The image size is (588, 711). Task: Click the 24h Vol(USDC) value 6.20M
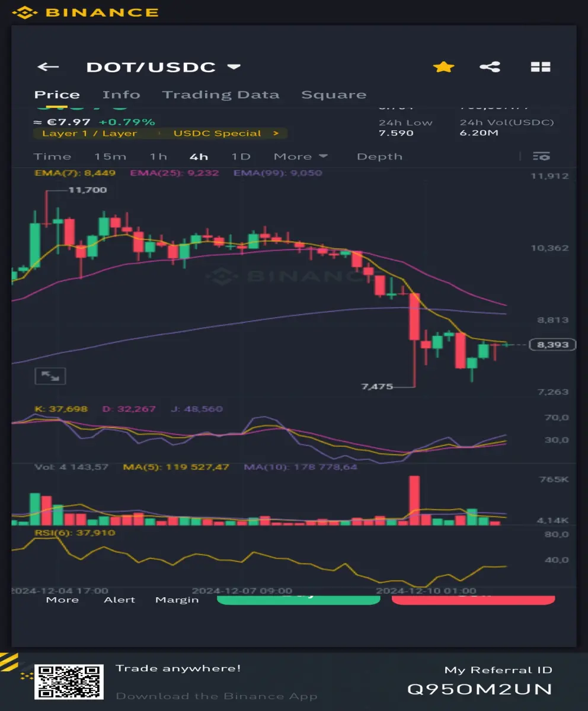[479, 133]
